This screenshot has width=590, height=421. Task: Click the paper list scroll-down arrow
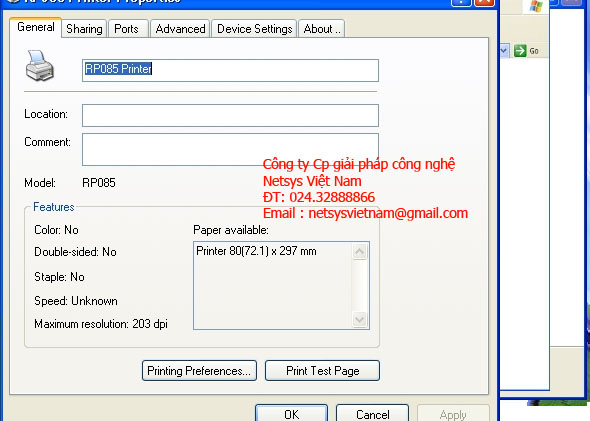tap(359, 319)
